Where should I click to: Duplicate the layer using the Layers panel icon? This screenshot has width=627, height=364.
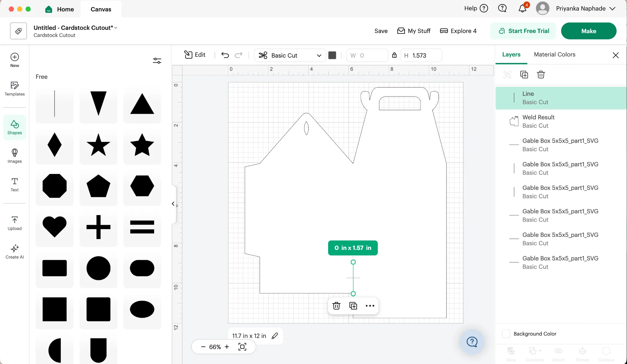click(524, 74)
